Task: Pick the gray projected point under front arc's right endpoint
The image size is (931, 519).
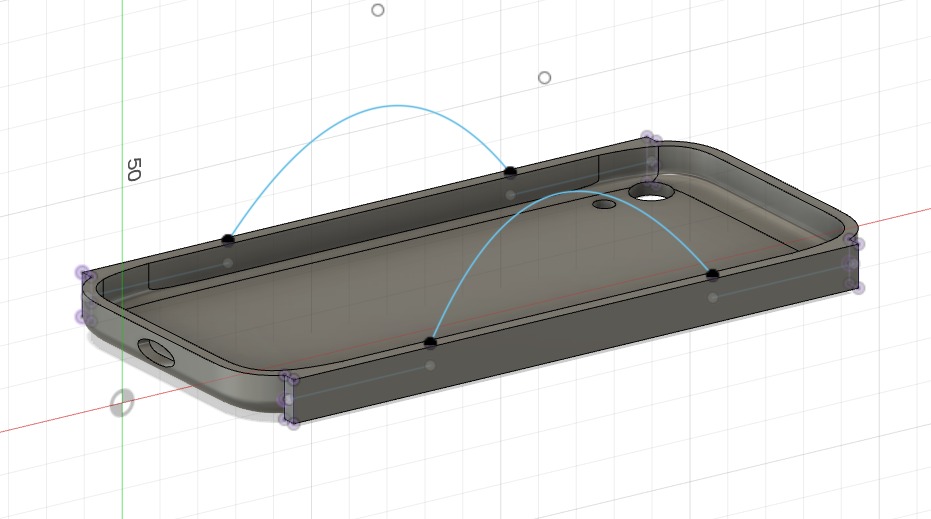Action: click(x=712, y=298)
